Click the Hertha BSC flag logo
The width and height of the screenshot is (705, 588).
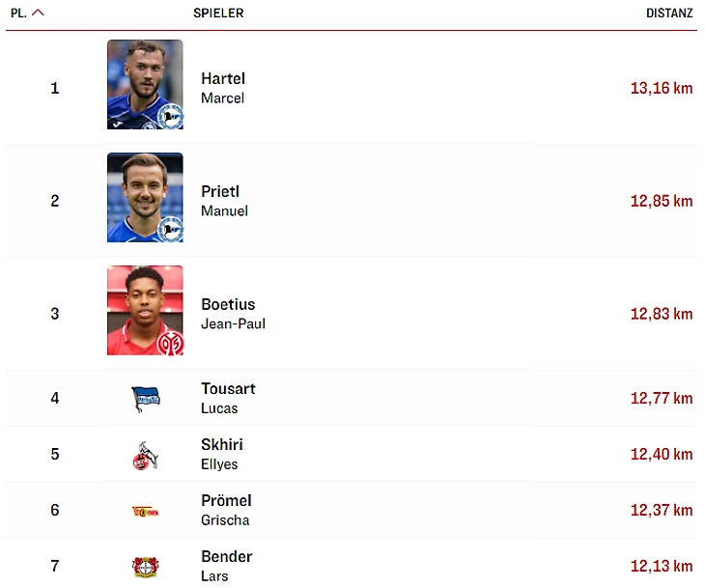146,399
